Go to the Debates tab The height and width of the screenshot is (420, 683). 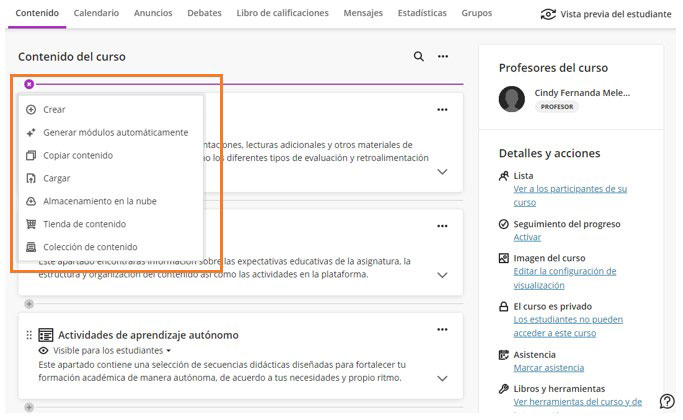coord(204,13)
